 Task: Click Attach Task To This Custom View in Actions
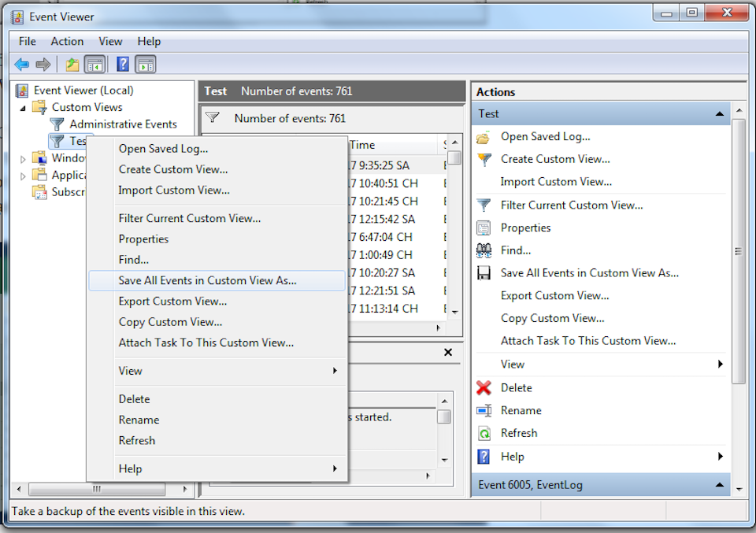coord(588,341)
